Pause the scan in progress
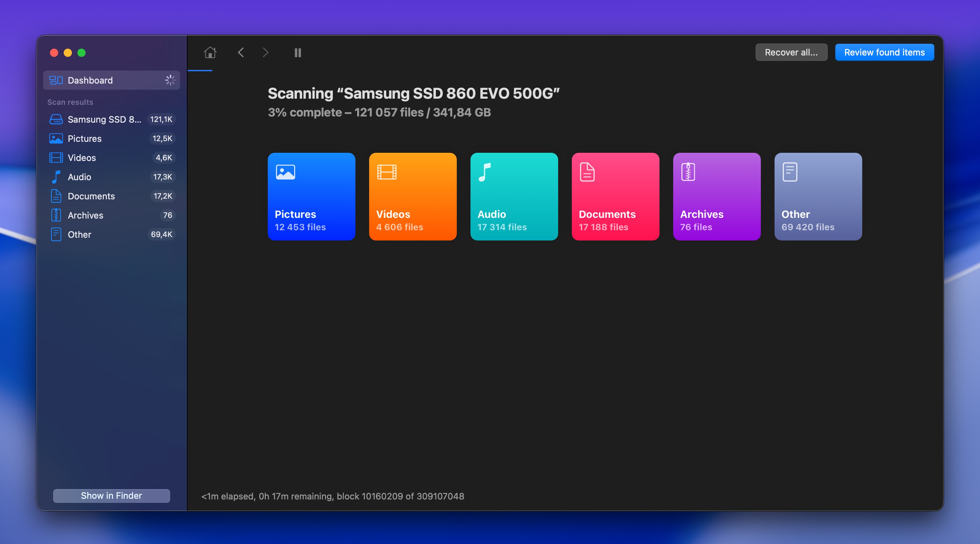This screenshot has height=544, width=980. coord(298,52)
